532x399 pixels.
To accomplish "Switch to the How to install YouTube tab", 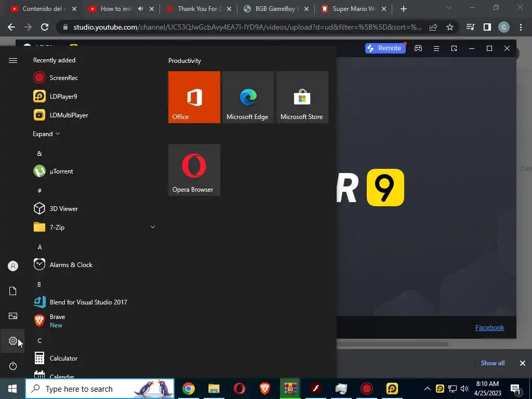I will tap(116, 9).
